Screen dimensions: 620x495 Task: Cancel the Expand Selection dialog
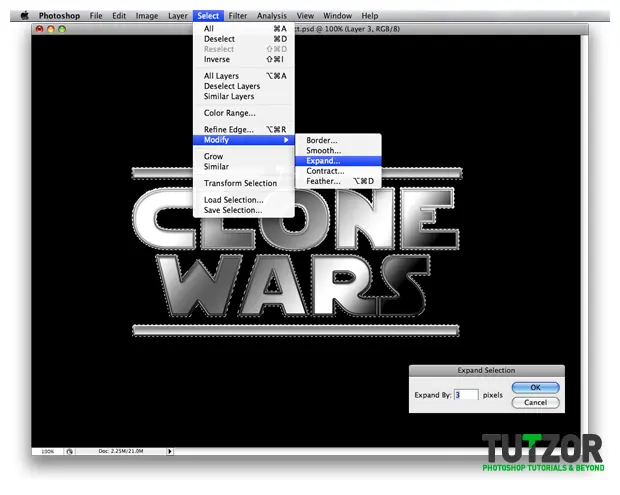coord(535,402)
